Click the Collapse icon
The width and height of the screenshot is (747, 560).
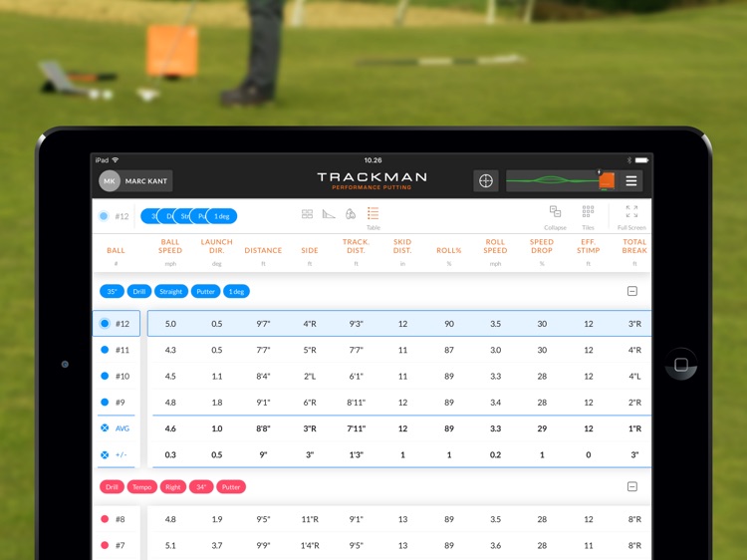click(x=555, y=211)
